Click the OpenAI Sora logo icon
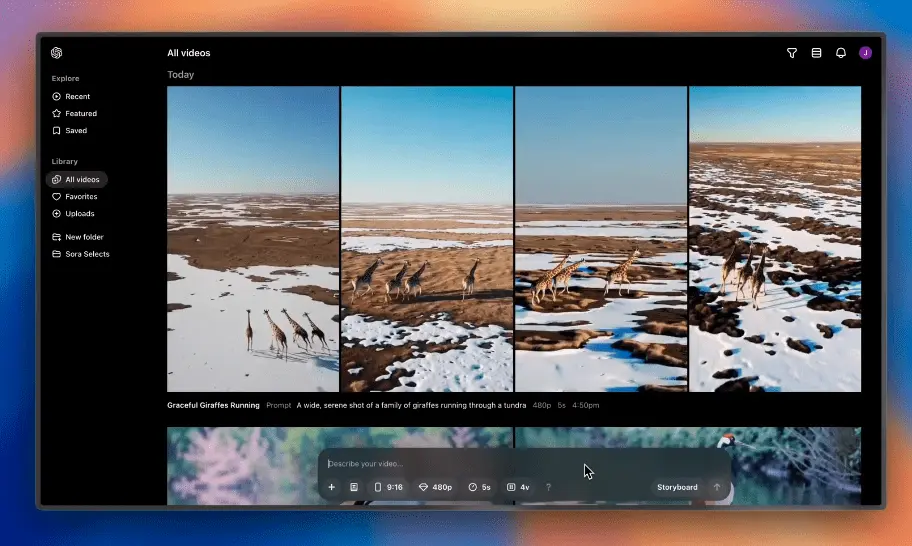This screenshot has width=912, height=546. pos(57,53)
